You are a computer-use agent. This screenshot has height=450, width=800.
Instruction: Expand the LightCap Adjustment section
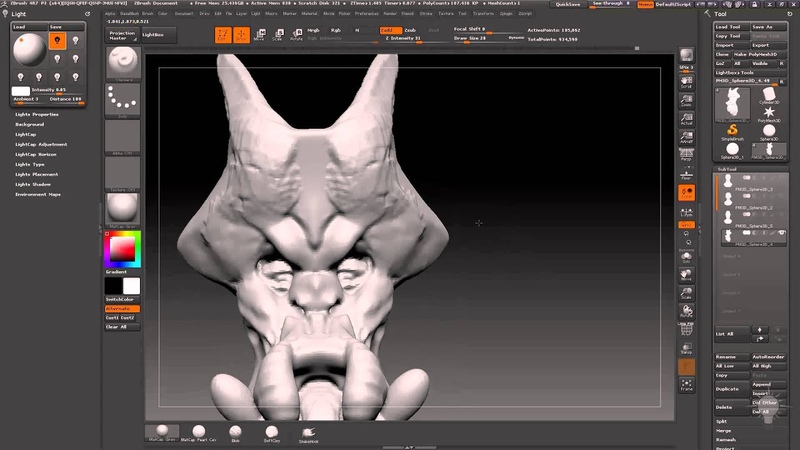(x=41, y=144)
